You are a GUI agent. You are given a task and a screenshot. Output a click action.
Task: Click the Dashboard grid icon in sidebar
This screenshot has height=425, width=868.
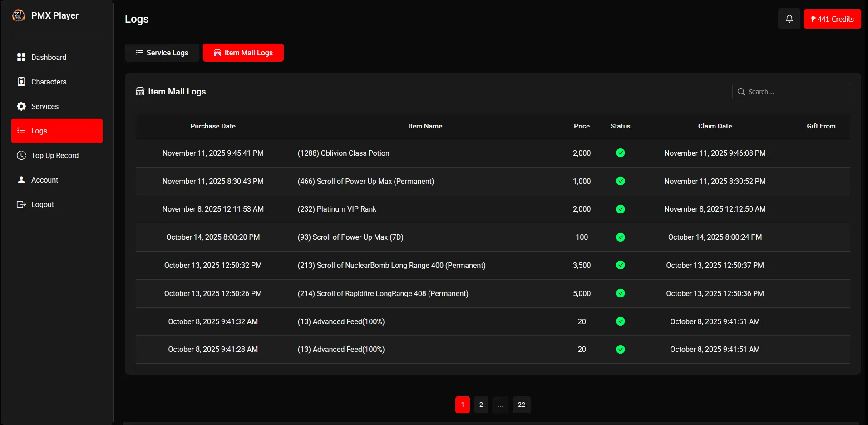(21, 57)
